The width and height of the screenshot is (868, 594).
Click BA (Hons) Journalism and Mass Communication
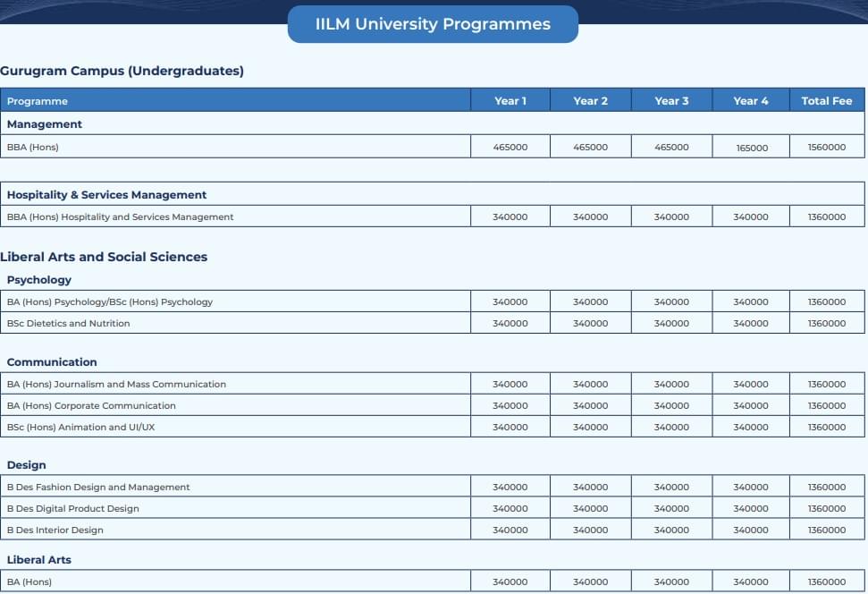pyautogui.click(x=116, y=385)
